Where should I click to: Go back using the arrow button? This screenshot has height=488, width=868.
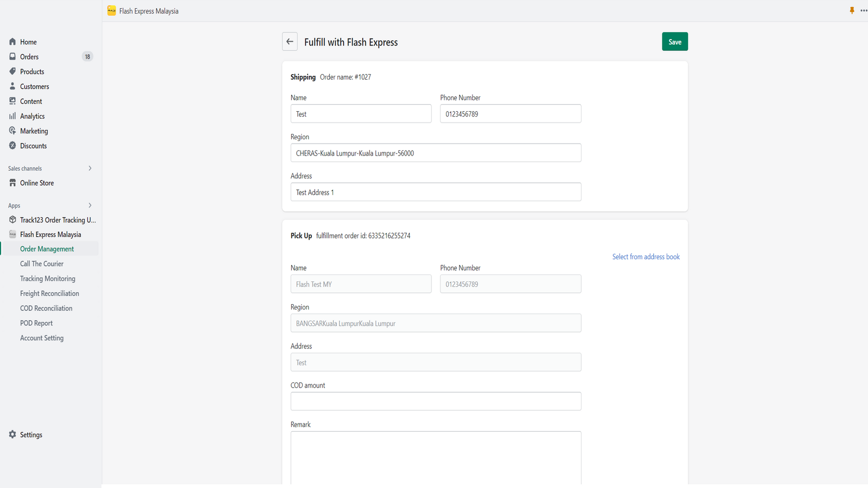click(290, 42)
